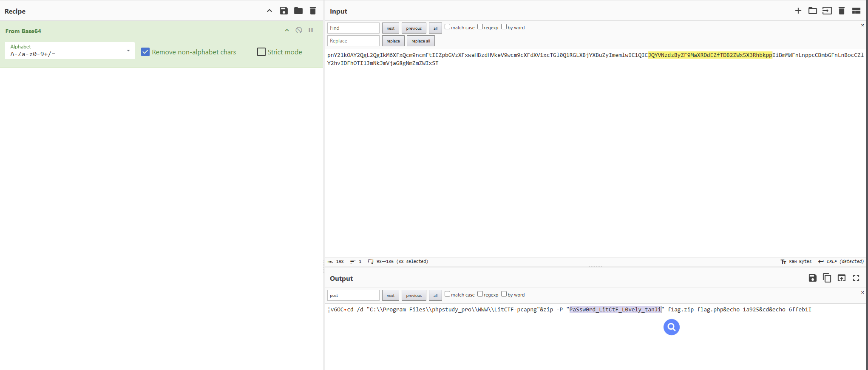Click previous in the Input find bar
Screen dimensions: 868x370
click(414, 28)
